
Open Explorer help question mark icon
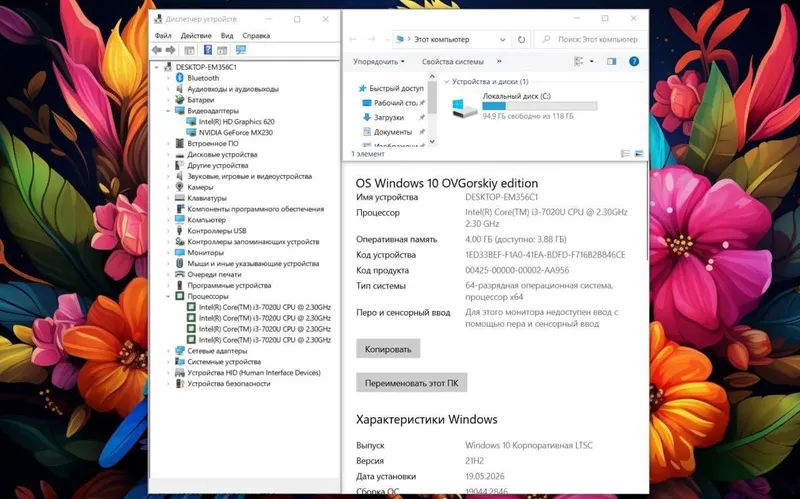tap(634, 61)
